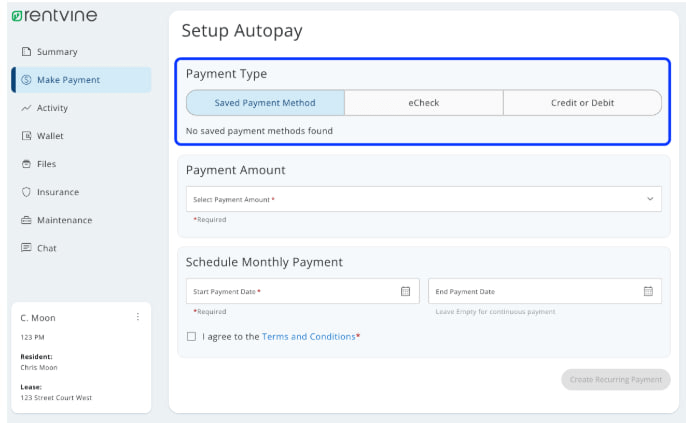Select the Saved Payment Method tab
Image resolution: width=686 pixels, height=423 pixels.
coord(265,103)
